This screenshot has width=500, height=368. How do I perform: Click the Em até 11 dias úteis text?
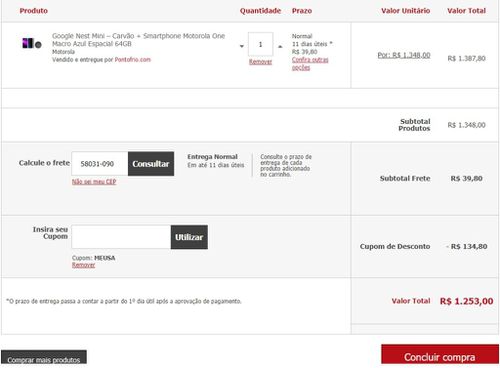[216, 165]
